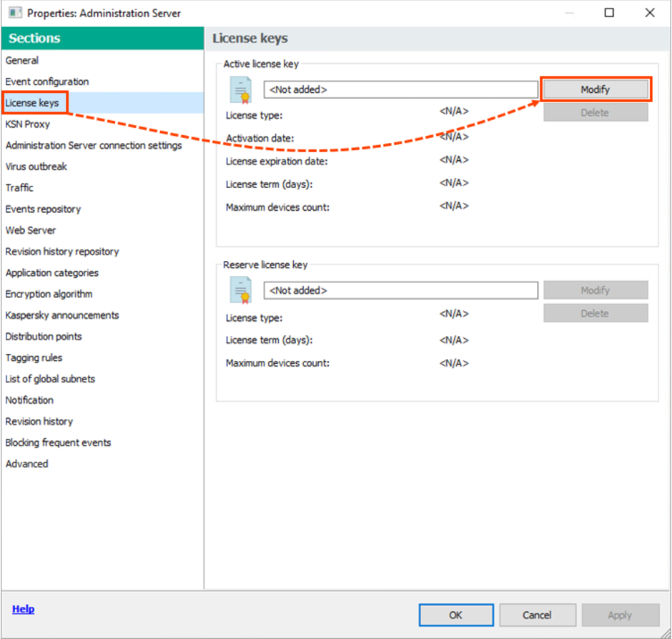Click the Properties window title icon

click(16, 13)
